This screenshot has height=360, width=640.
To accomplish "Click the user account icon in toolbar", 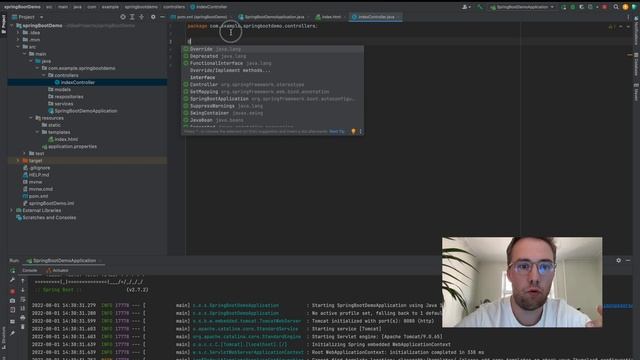I will point(465,7).
